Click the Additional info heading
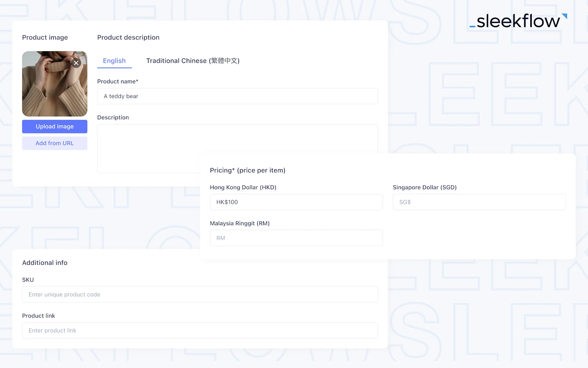 44,262
